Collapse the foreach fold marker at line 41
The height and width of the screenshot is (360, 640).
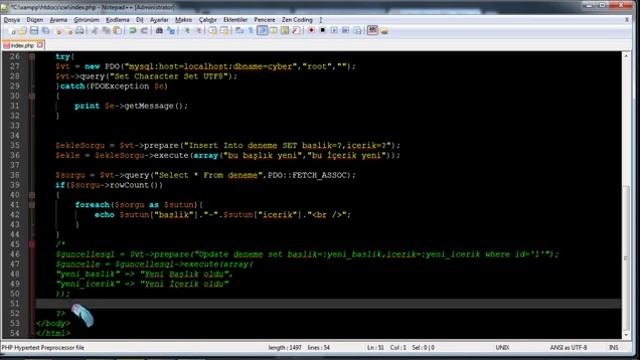(x=32, y=205)
